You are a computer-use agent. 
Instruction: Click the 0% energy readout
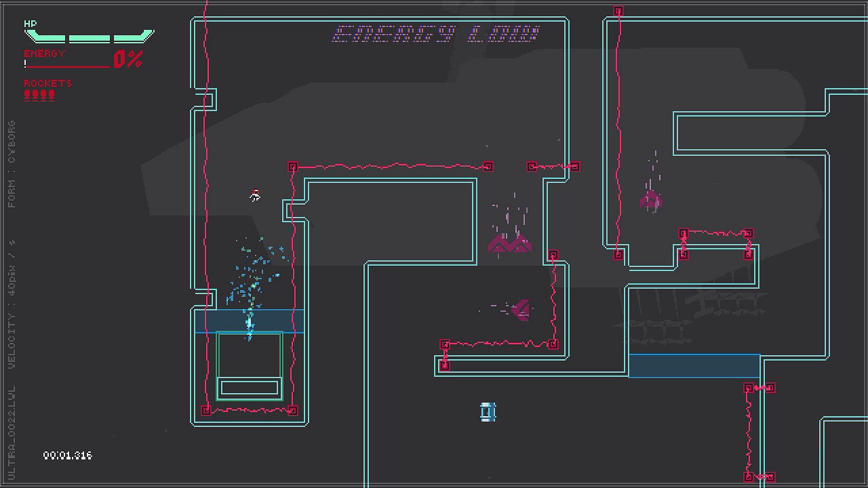coord(128,59)
